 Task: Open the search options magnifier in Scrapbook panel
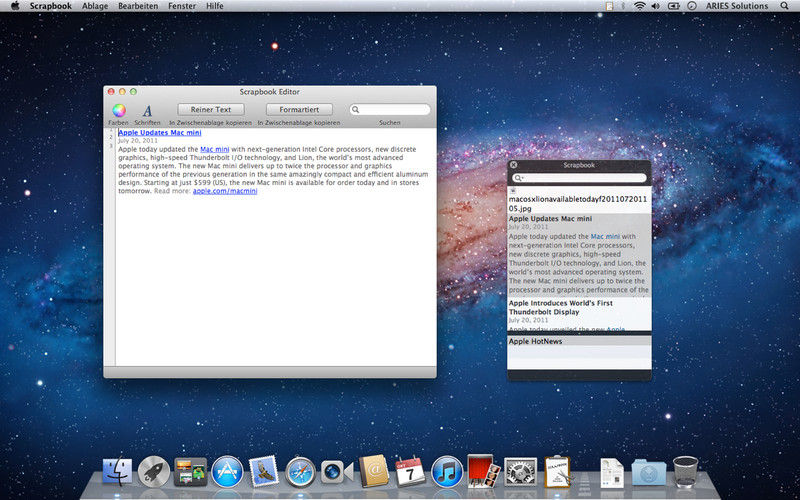[519, 178]
